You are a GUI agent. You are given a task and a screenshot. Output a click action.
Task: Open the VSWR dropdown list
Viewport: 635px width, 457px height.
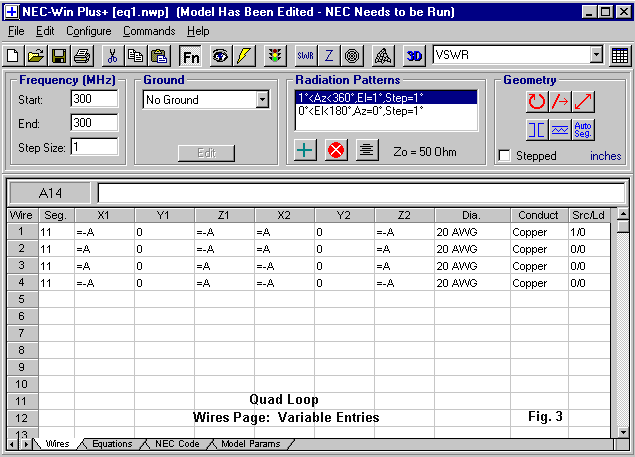(x=596, y=56)
